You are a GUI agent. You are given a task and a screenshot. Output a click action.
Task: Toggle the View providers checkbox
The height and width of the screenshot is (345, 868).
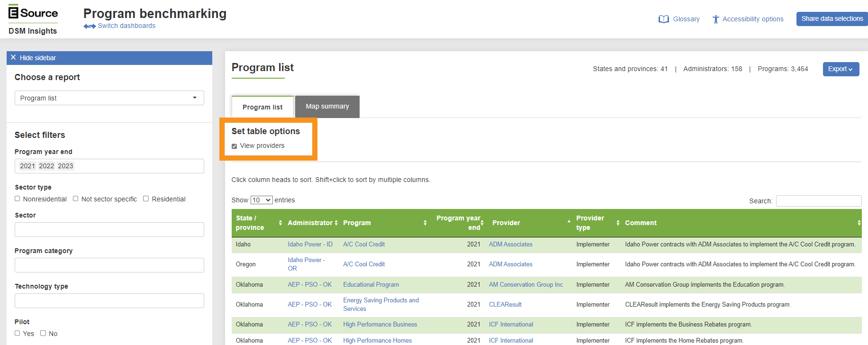point(234,146)
